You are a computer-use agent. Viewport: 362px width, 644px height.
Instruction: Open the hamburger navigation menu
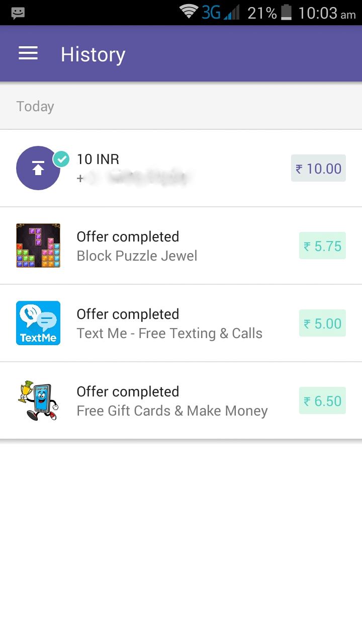pos(28,54)
